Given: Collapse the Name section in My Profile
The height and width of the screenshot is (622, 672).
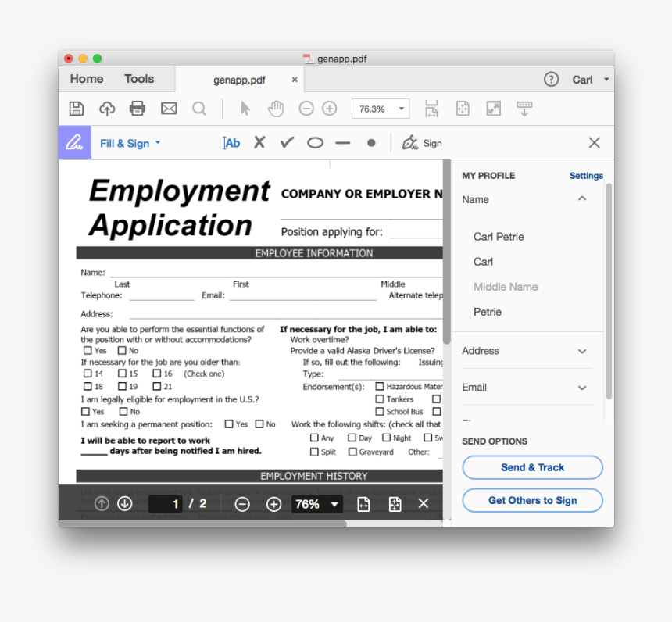Looking at the screenshot, I should pos(581,198).
